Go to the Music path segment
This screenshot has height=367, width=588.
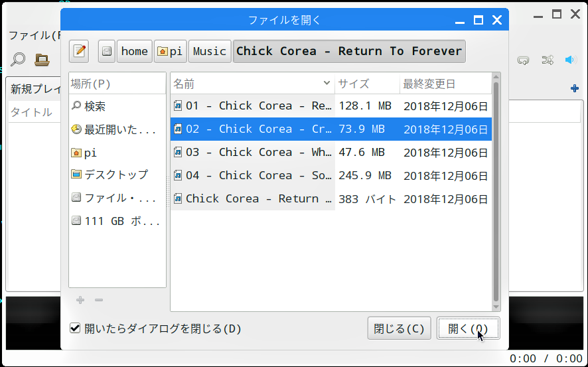click(210, 51)
